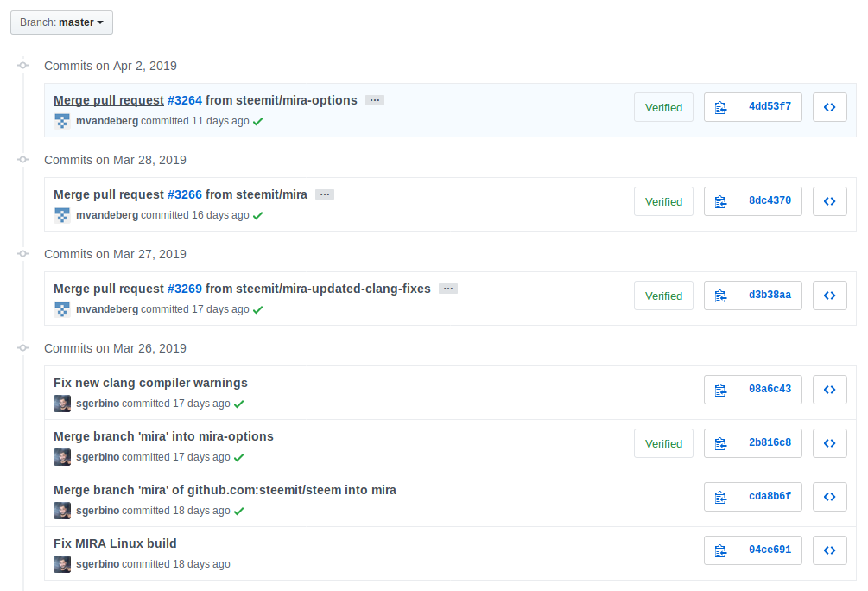This screenshot has height=591, width=868.
Task: Click Verified badge on commit 8dc4370
Action: pos(663,201)
